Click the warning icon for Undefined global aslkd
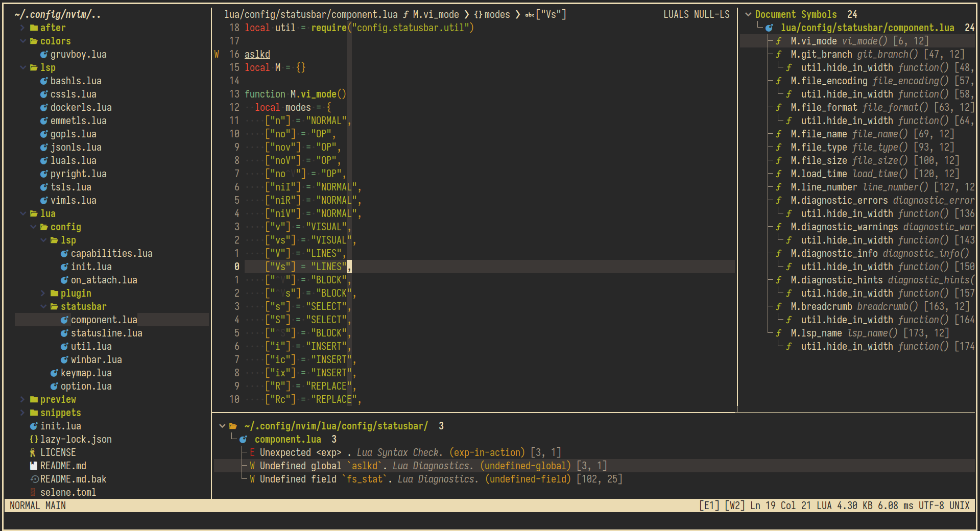 pos(252,466)
